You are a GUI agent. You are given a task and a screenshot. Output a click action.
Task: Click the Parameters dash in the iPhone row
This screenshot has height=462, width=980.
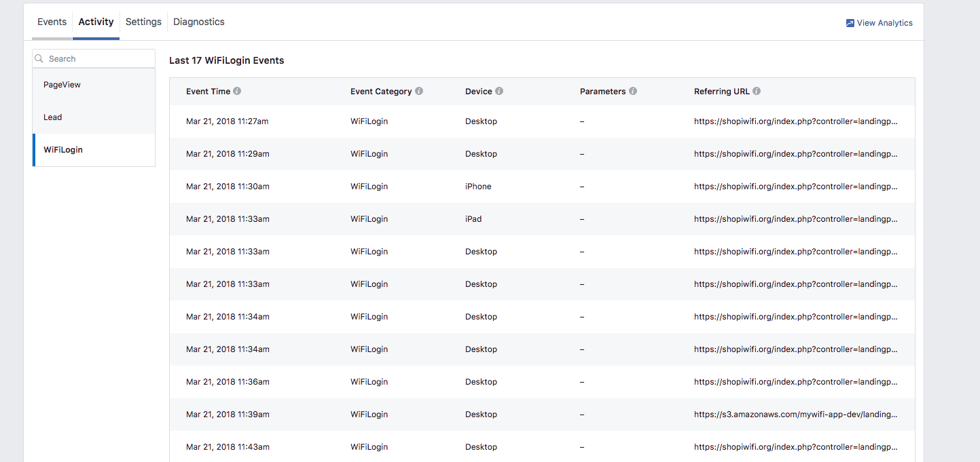coord(582,187)
